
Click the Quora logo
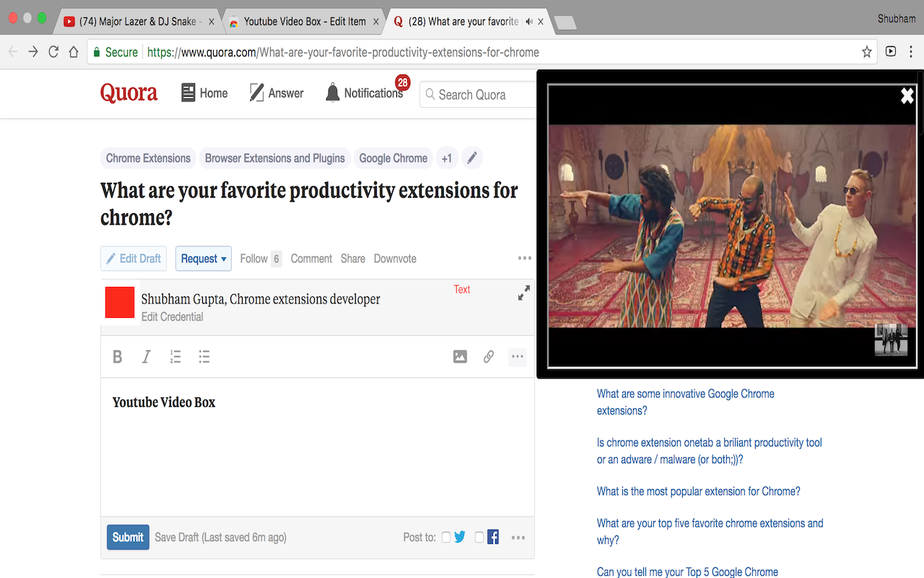[x=129, y=92]
